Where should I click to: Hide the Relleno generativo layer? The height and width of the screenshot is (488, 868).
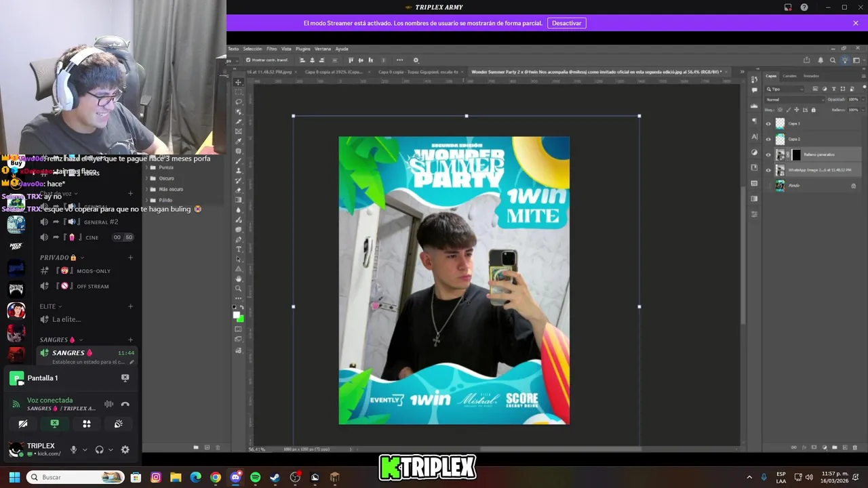[x=768, y=155]
